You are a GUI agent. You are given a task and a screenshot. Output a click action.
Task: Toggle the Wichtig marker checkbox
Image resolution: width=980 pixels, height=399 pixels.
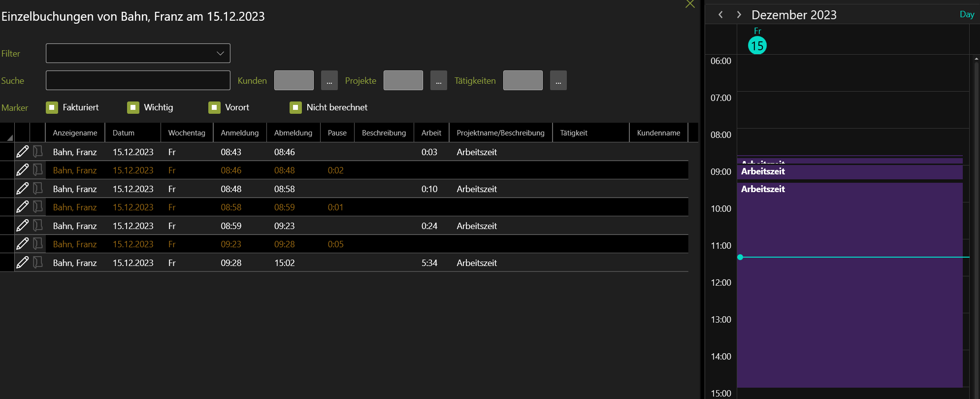133,107
